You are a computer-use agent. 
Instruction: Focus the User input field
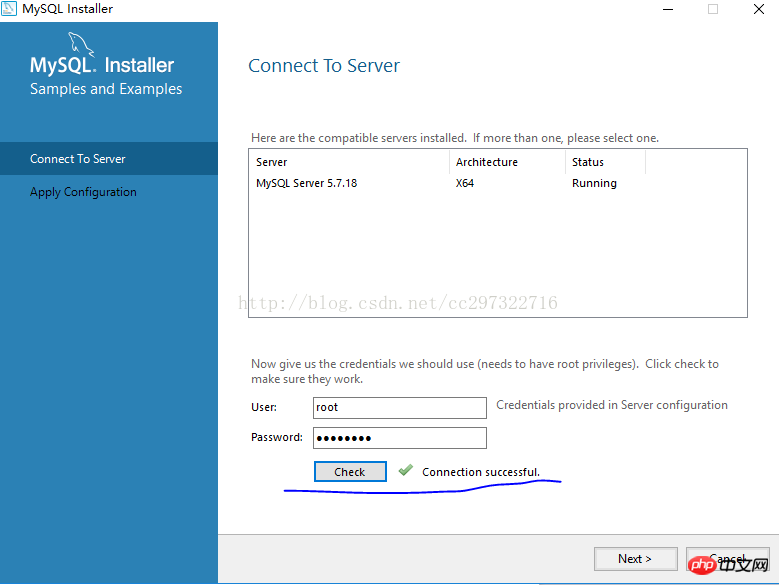click(400, 408)
